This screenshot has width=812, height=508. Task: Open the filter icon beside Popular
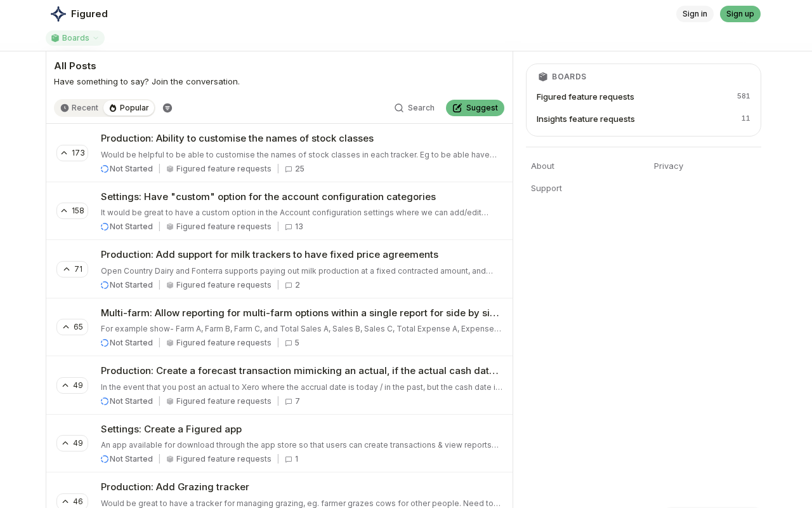point(167,108)
